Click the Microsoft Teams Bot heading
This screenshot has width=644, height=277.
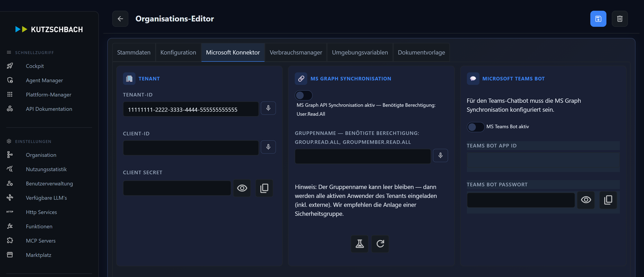point(513,79)
